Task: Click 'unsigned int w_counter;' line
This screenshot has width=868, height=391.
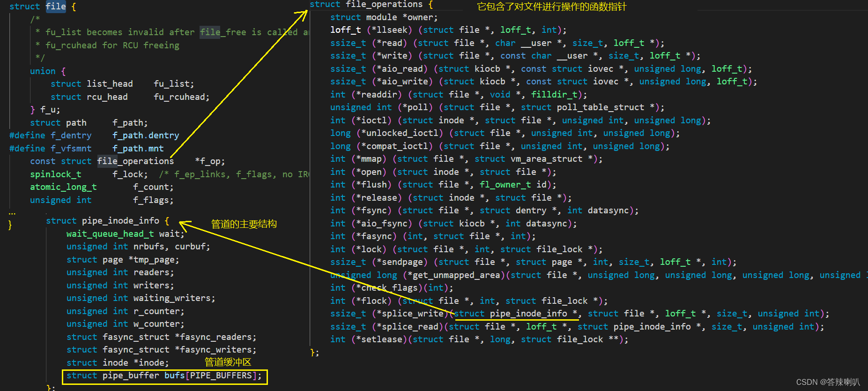Action: [x=126, y=324]
